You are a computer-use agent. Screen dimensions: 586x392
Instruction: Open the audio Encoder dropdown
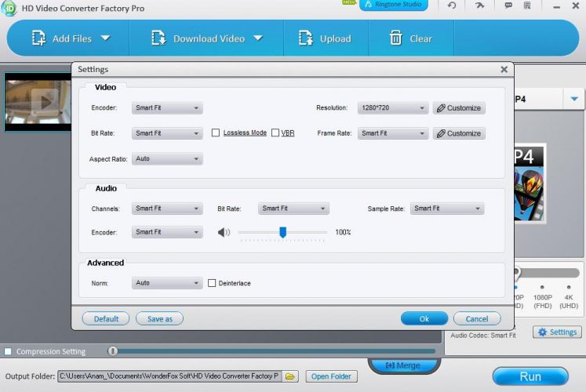(167, 232)
